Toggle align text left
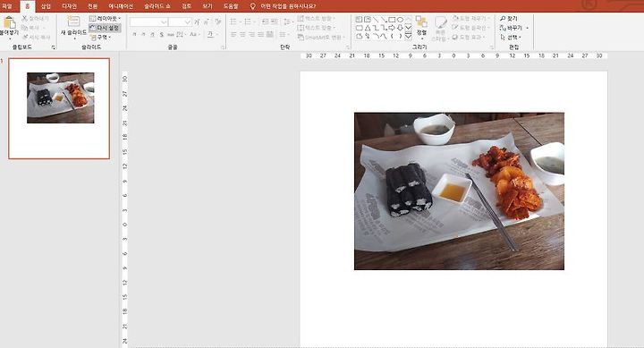 [233, 35]
